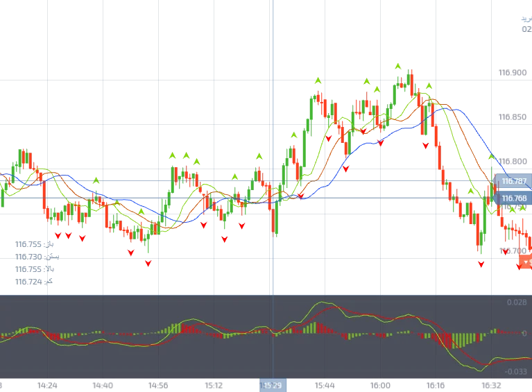Click the green up-fractal arrow above the 15:44 peak
The height and width of the screenshot is (392, 532).
(318, 80)
